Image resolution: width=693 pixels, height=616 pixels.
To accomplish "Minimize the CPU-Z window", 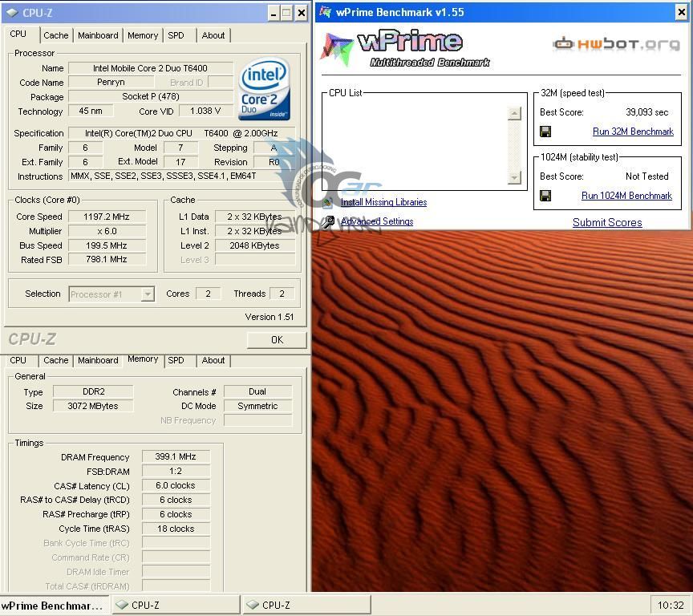I will pyautogui.click(x=274, y=14).
